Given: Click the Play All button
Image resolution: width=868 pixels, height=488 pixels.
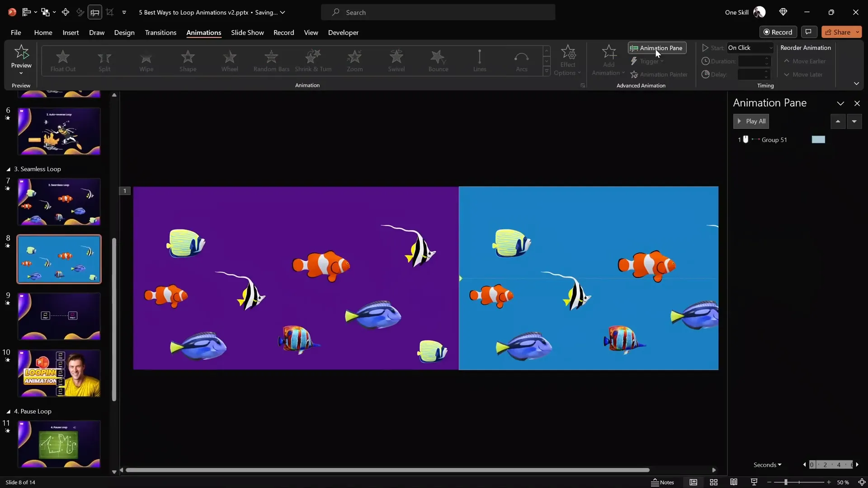Looking at the screenshot, I should coord(751,121).
